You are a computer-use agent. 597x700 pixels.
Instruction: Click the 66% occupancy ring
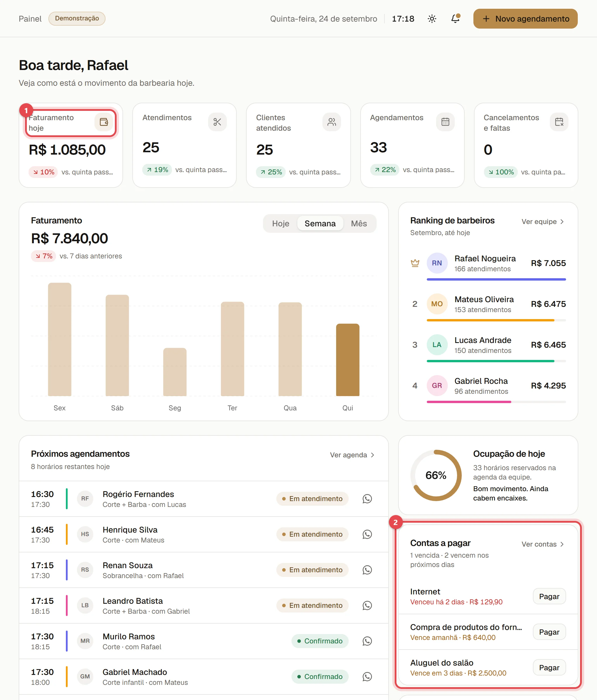[x=436, y=475]
